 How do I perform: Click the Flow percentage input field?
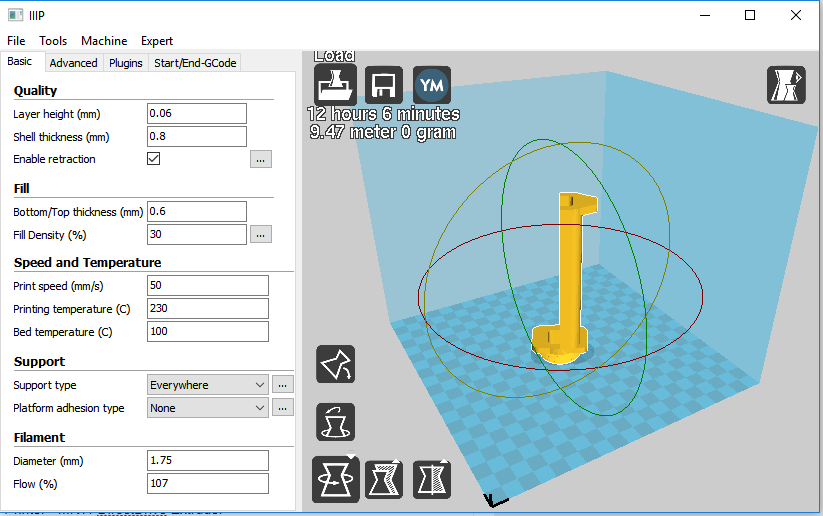pyautogui.click(x=208, y=483)
